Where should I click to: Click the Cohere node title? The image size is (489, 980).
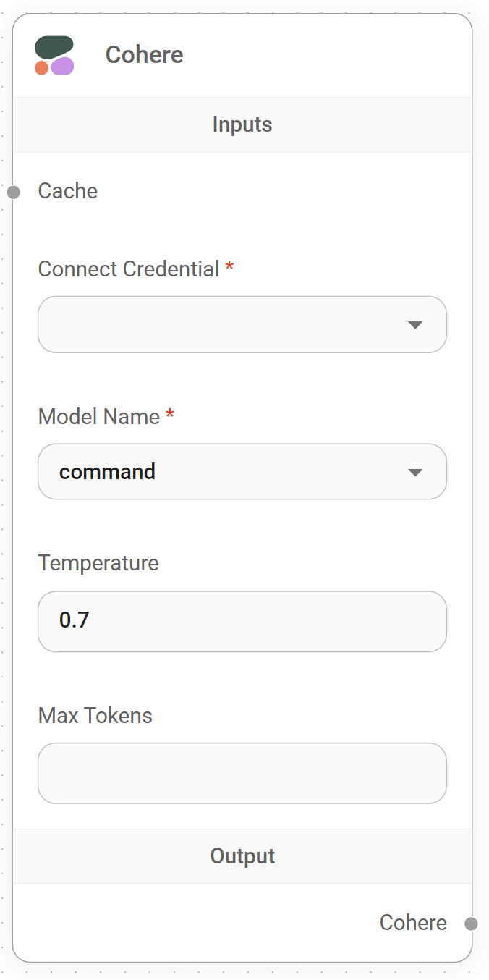coord(144,54)
